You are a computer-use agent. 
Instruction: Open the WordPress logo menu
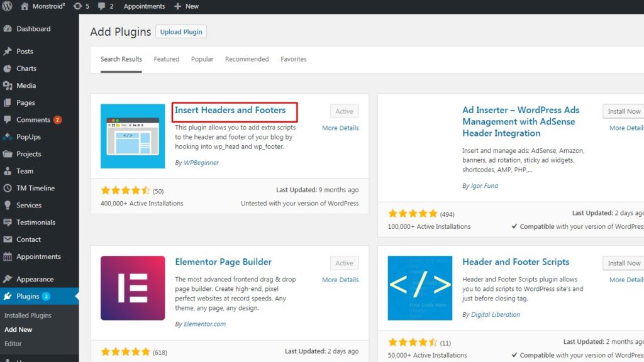[x=8, y=6]
